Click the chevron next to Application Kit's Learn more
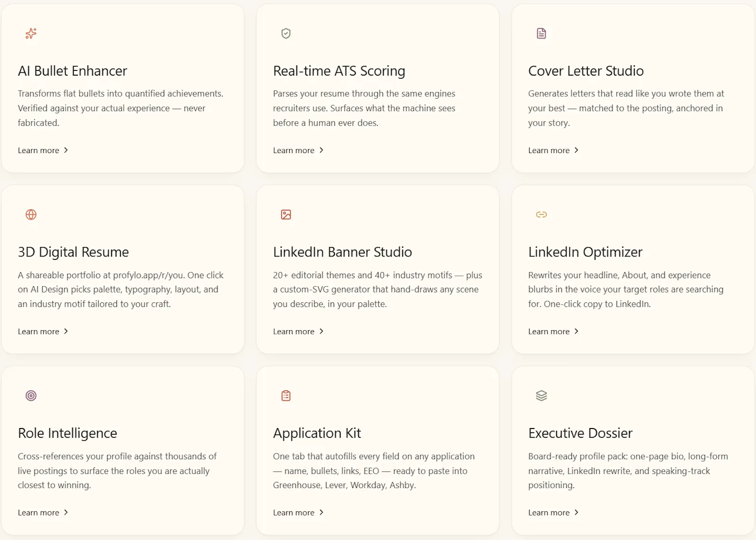 (321, 512)
